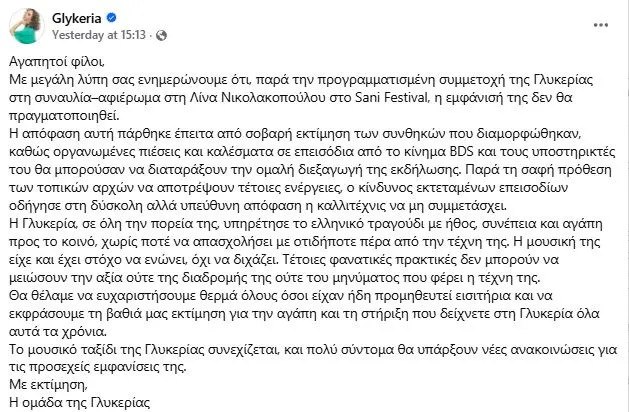Click the signature "Η ομάδα της Γλυκερίας"
The width and height of the screenshot is (629, 412).
point(76,403)
